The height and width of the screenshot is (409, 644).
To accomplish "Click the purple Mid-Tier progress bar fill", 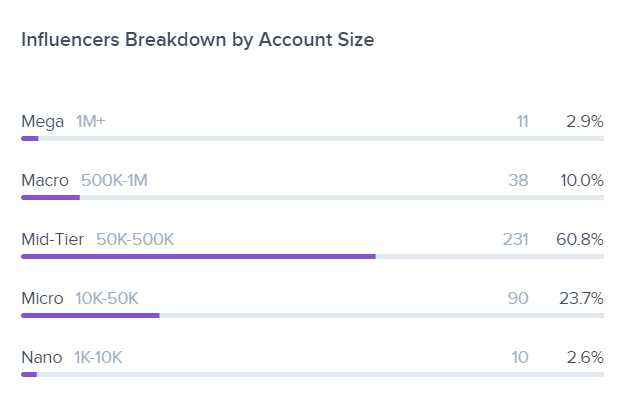I will [198, 256].
